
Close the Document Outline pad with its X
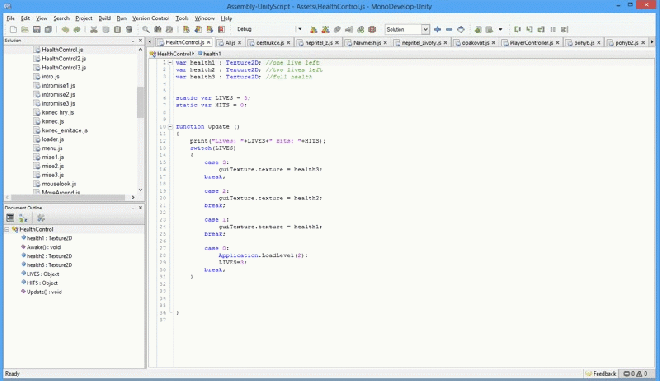pos(140,208)
